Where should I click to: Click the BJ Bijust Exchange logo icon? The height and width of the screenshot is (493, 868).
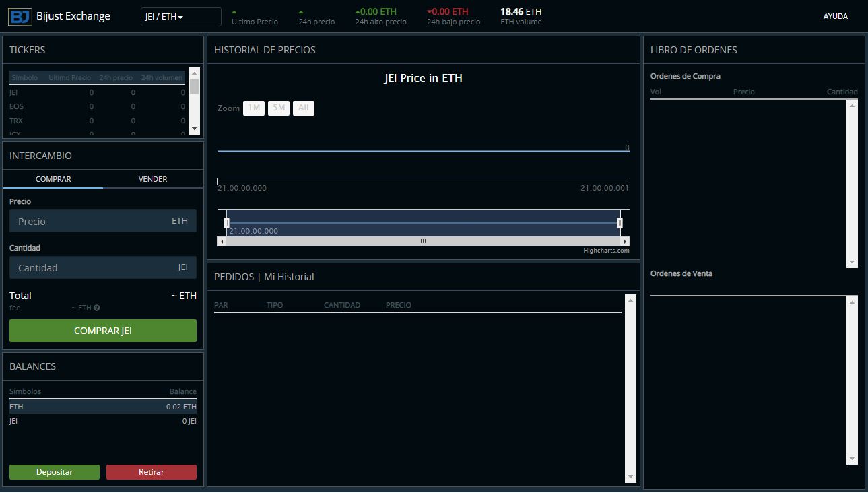[x=18, y=15]
